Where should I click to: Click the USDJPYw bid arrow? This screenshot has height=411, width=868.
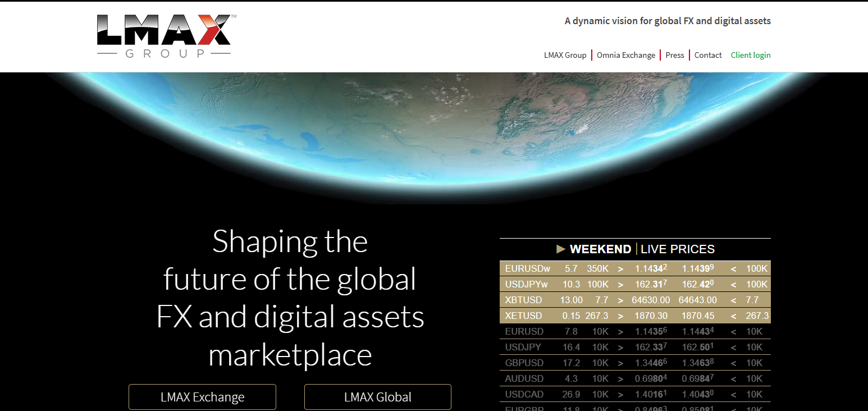click(x=620, y=285)
